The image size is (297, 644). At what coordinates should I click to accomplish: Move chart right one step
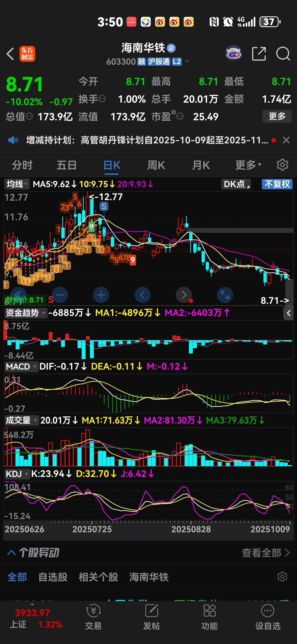coord(184,295)
